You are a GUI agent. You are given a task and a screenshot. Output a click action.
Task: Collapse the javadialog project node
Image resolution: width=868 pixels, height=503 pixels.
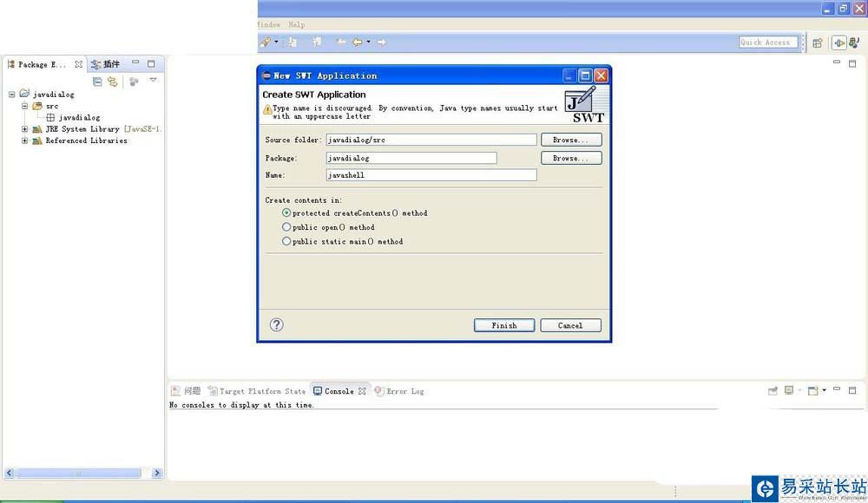11,95
